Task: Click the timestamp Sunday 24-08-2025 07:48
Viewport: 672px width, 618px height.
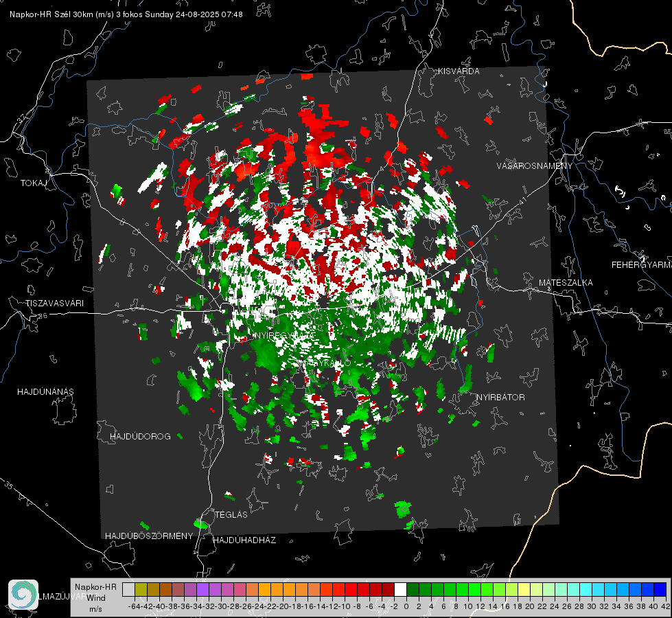Action: (x=194, y=14)
